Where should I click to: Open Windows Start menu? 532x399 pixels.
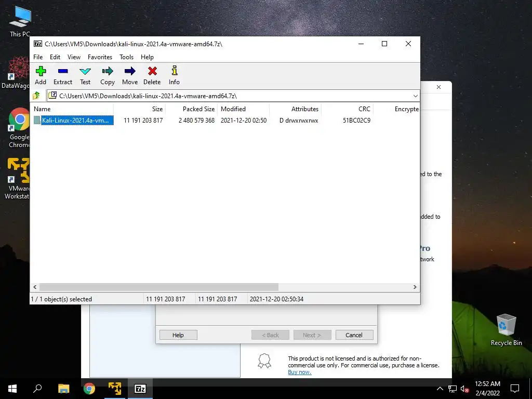click(12, 389)
